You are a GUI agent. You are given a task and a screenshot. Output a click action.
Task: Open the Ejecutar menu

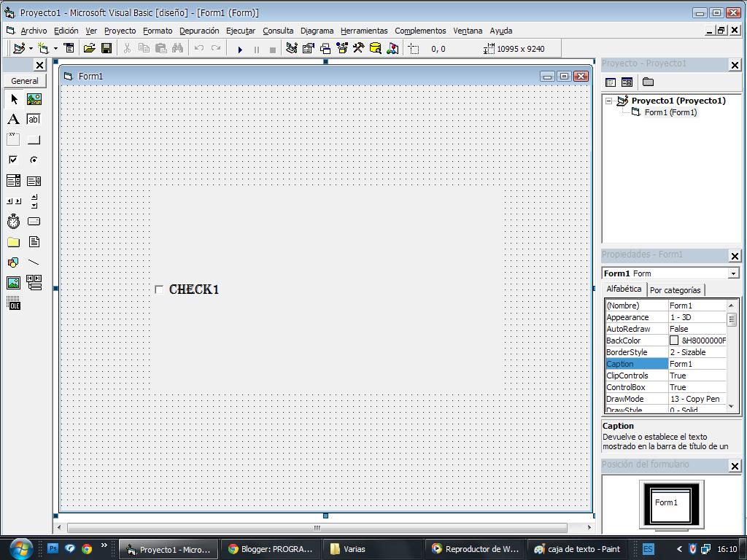[x=239, y=31]
